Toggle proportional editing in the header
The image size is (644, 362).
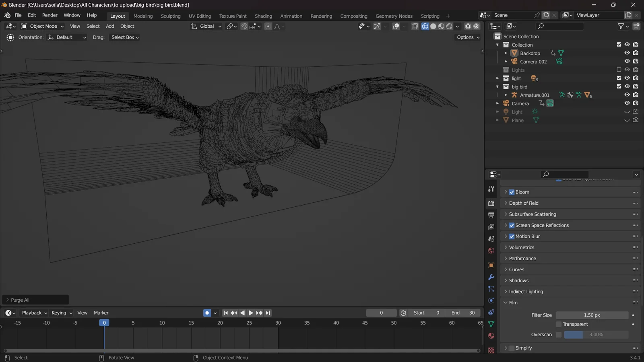(x=268, y=26)
